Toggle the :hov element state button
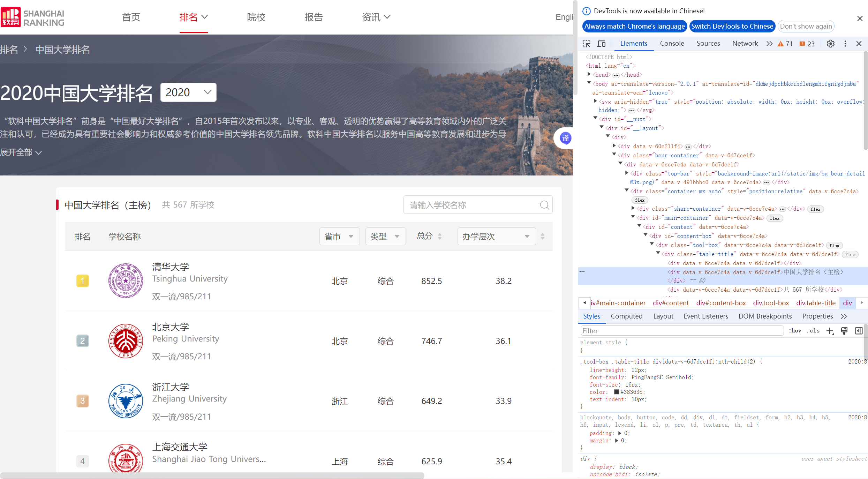868x479 pixels. (795, 331)
